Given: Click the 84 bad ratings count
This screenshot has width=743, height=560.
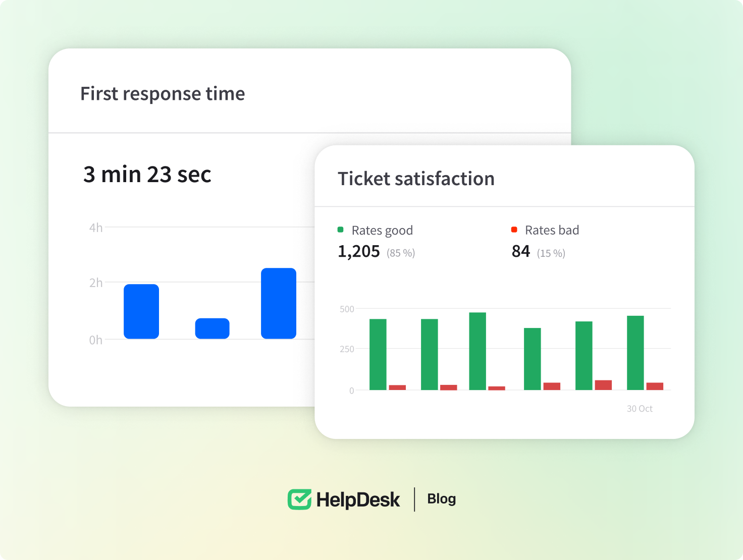Looking at the screenshot, I should click(x=521, y=251).
